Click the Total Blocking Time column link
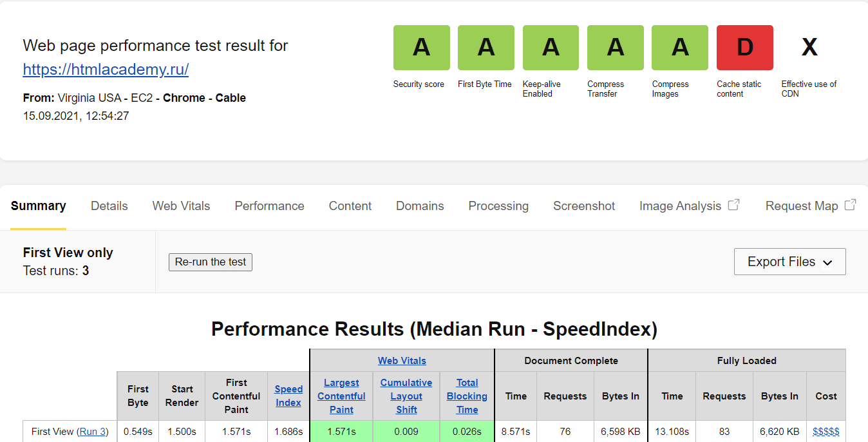Viewport: 868px width, 442px height. 467,396
